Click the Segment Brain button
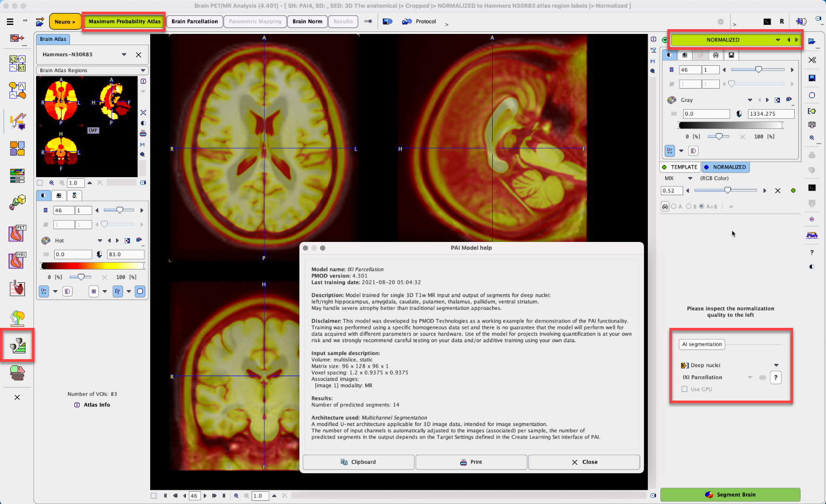The width and height of the screenshot is (826, 504). tap(730, 494)
